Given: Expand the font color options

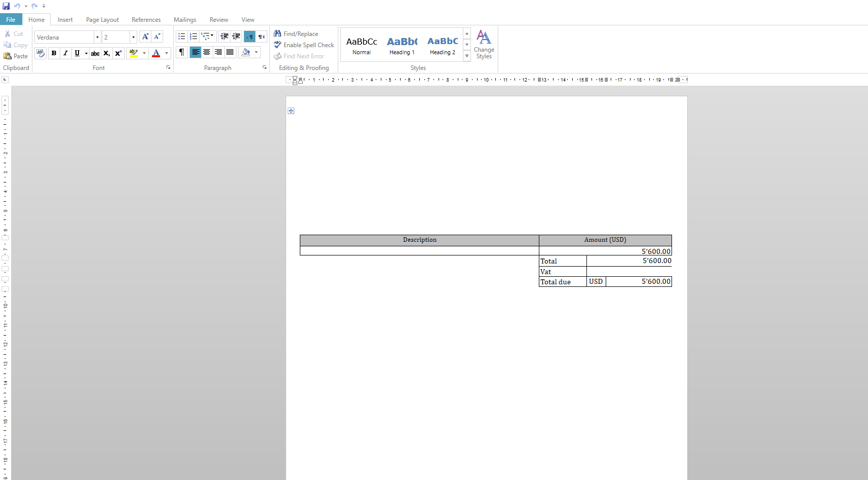Looking at the screenshot, I should [x=167, y=53].
